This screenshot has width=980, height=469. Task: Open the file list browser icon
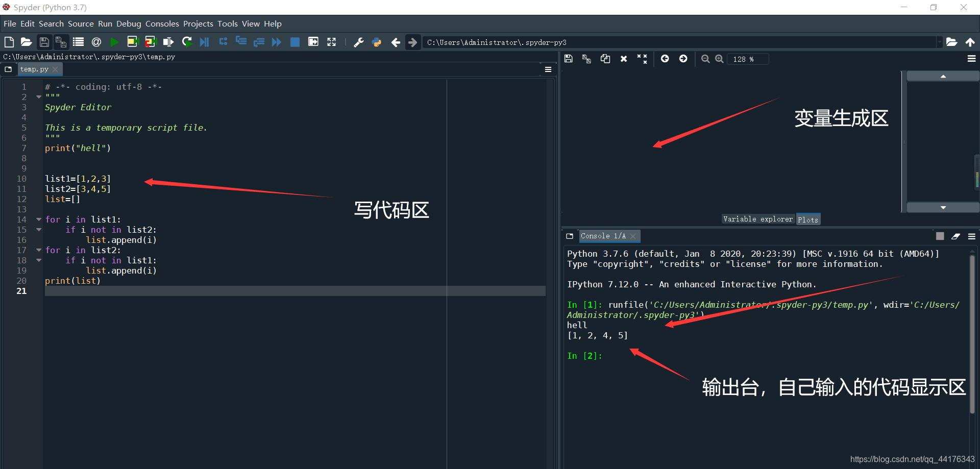coord(78,42)
